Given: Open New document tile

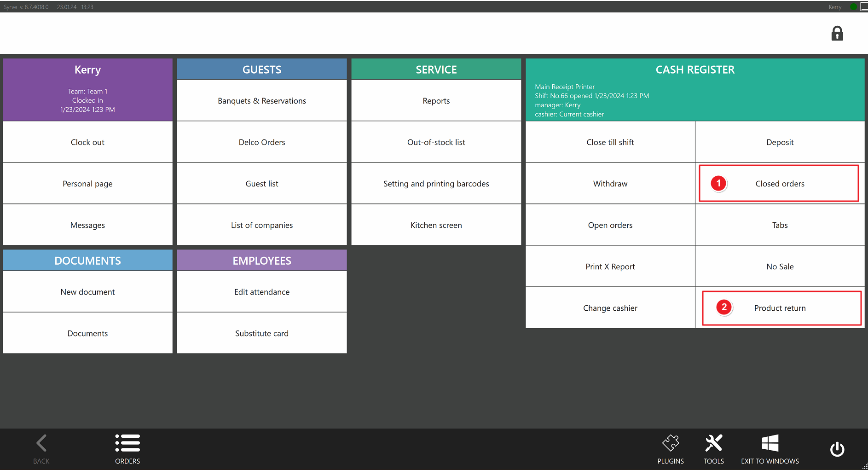Looking at the screenshot, I should [x=87, y=292].
